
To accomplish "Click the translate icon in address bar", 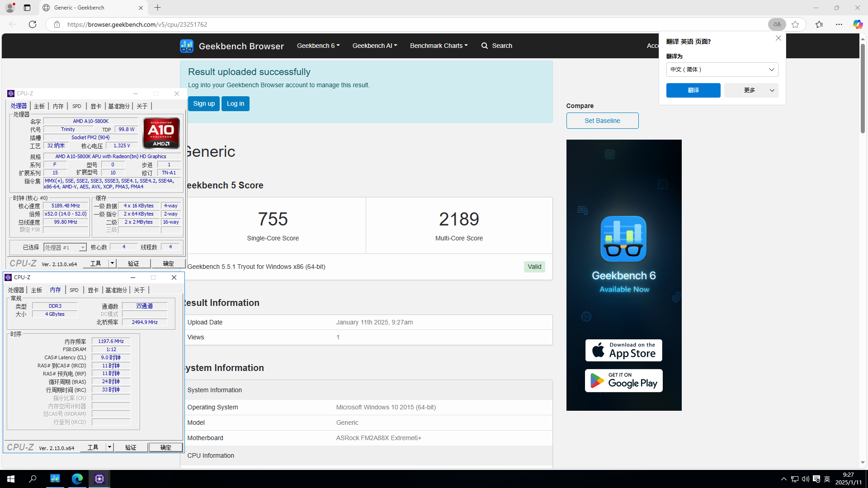I will (x=777, y=24).
